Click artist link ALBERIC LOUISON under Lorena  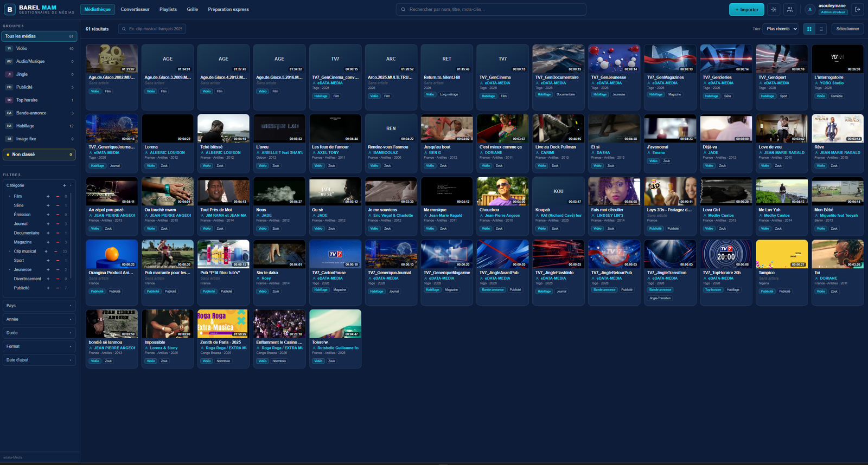[167, 153]
